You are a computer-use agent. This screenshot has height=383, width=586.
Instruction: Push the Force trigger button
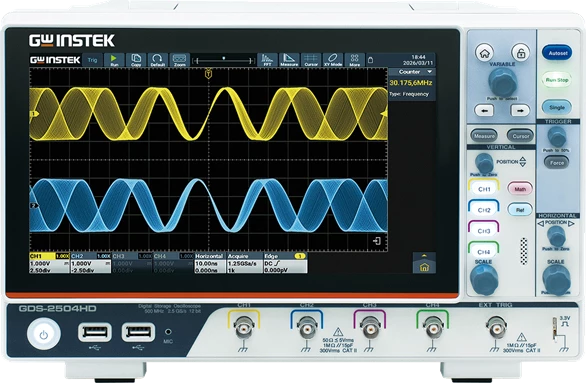pos(557,163)
